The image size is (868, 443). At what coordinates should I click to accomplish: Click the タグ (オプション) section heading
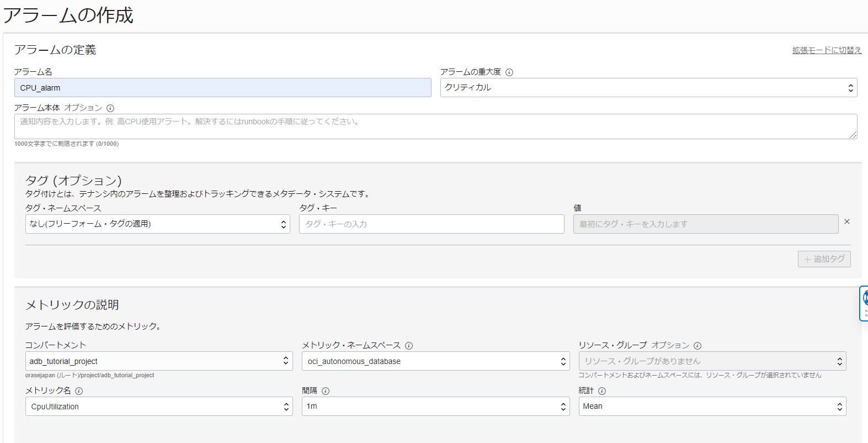pos(73,180)
